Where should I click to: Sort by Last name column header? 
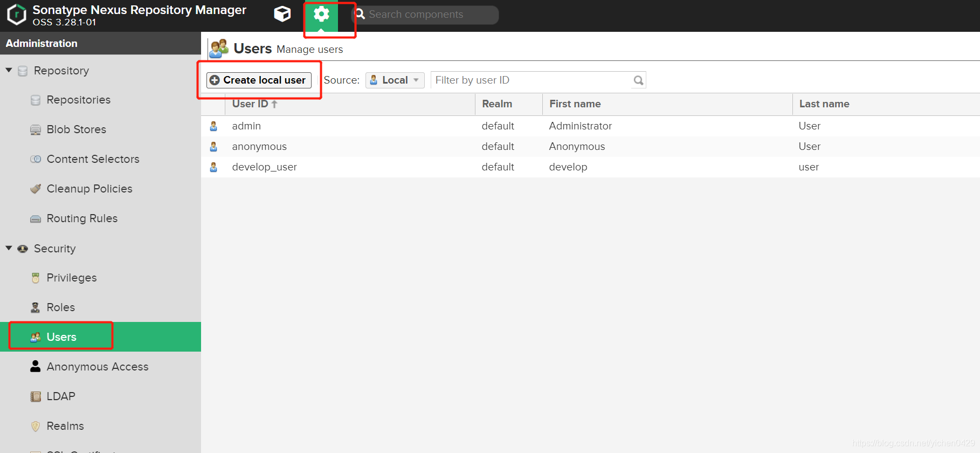(x=886, y=104)
